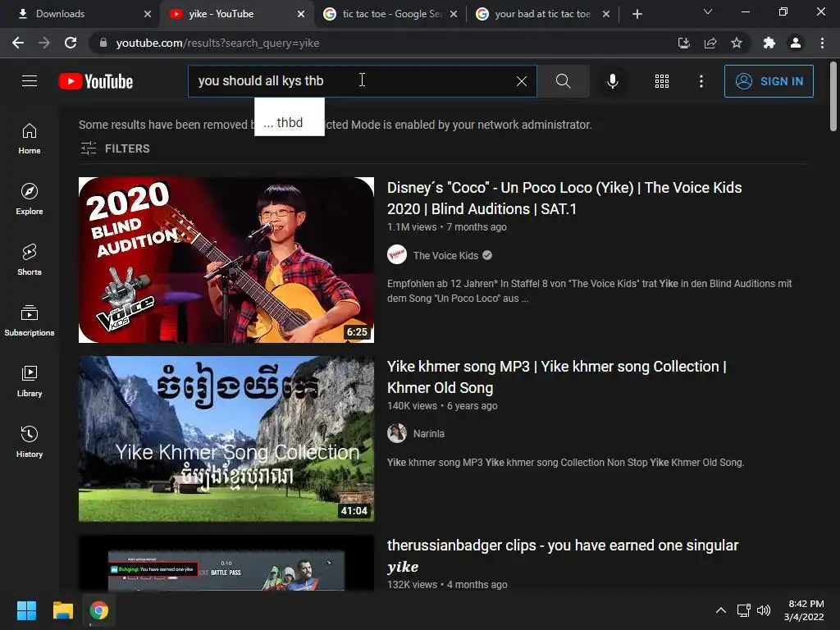Open the therussianbadger clips thumbnail
The image size is (840, 630).
point(226,563)
